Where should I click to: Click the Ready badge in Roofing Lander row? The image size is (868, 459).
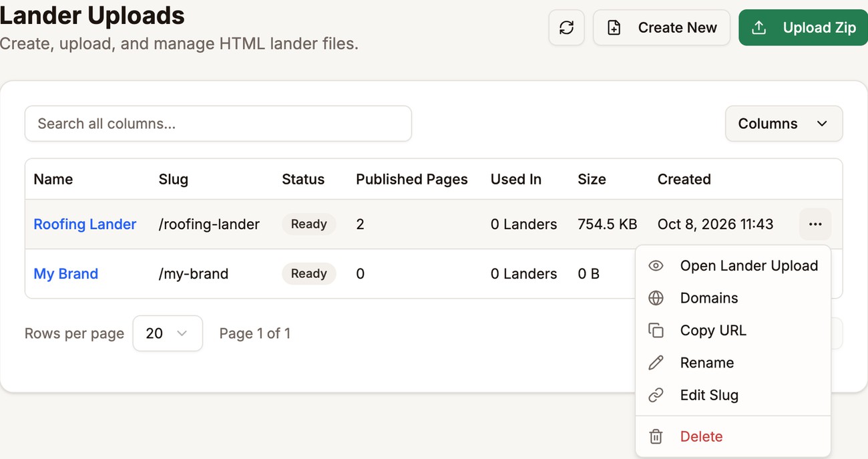pyautogui.click(x=309, y=224)
